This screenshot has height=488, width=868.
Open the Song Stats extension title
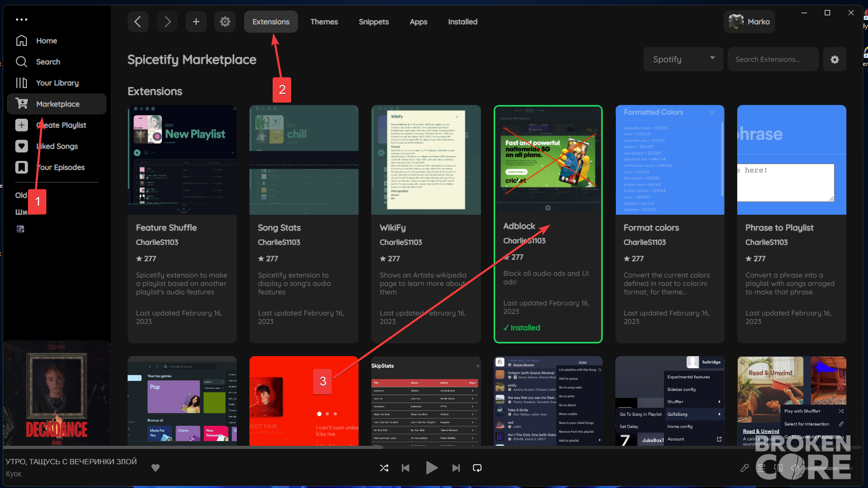point(279,228)
